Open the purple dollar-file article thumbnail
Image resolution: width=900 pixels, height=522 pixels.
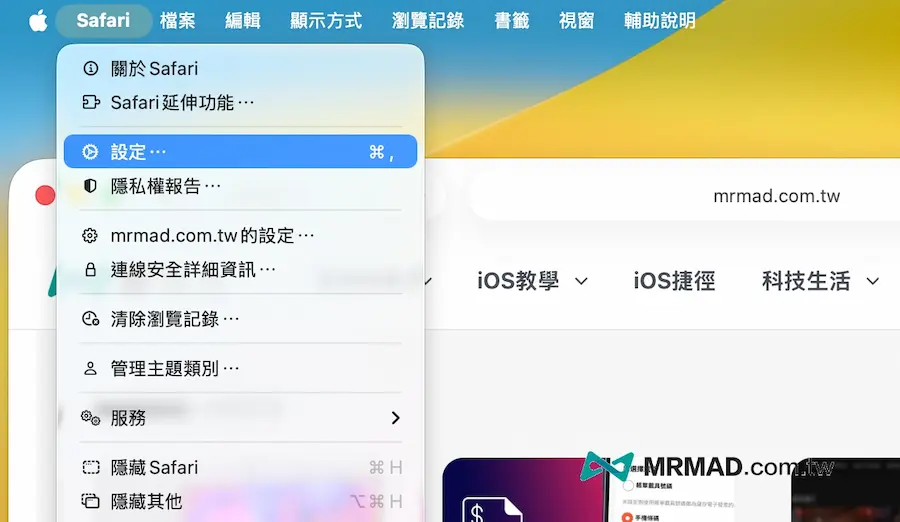(523, 490)
